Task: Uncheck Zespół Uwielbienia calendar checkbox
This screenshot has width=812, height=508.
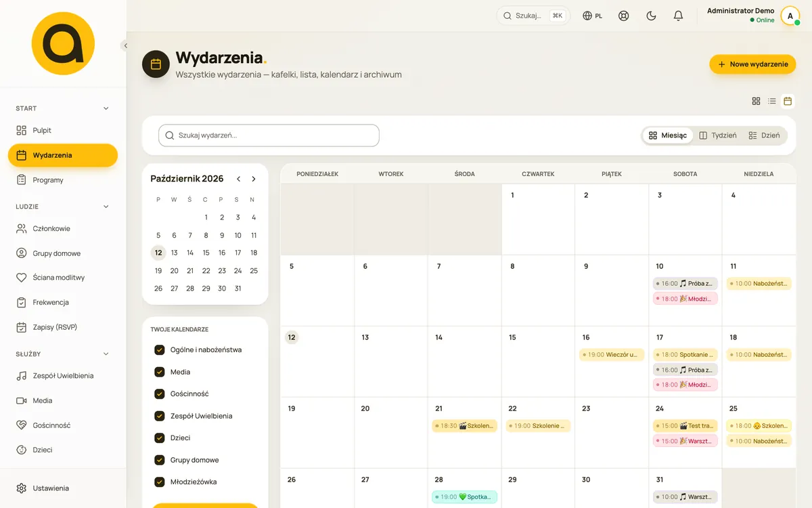Action: click(160, 416)
